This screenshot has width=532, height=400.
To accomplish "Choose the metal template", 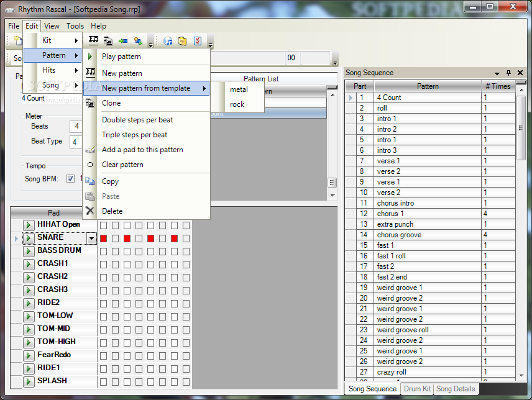I will pos(239,89).
